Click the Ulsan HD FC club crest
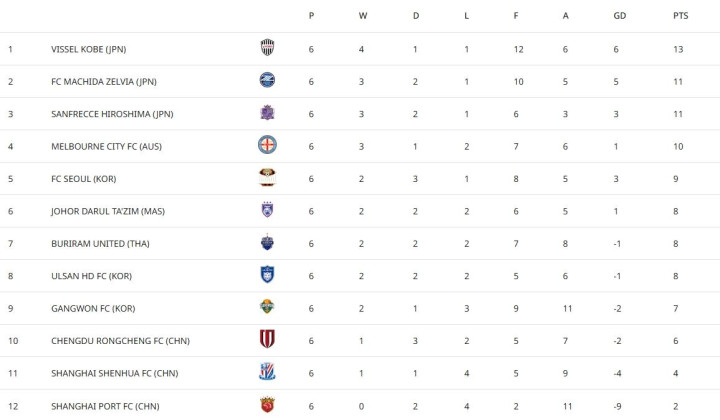This screenshot has width=720, height=420. click(267, 275)
